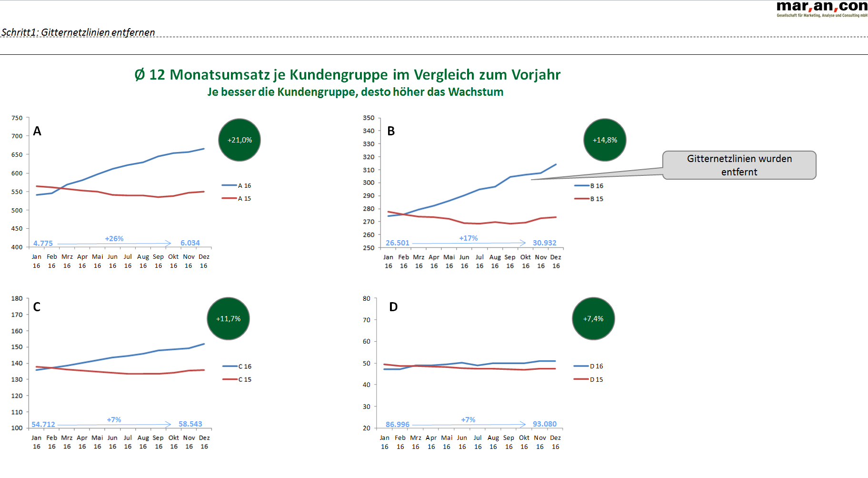
Task: Click the 'A 16' blue legend entry
Action: (237, 185)
